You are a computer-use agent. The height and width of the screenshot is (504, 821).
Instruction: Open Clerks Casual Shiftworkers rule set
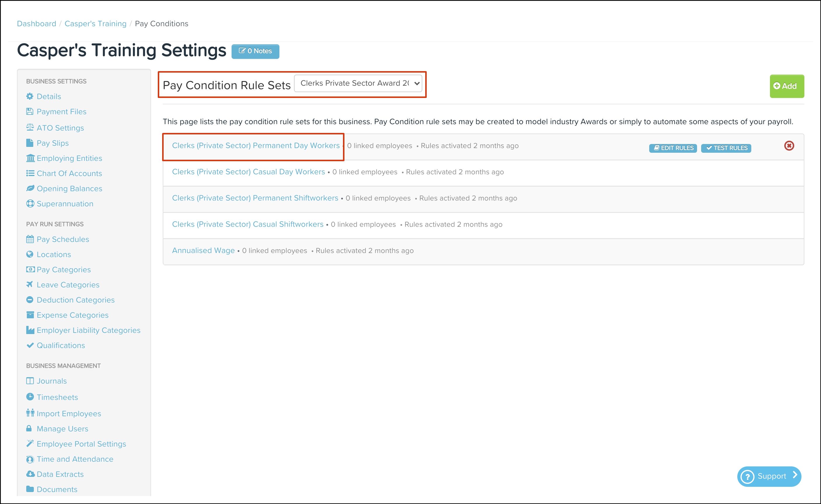[x=247, y=224]
